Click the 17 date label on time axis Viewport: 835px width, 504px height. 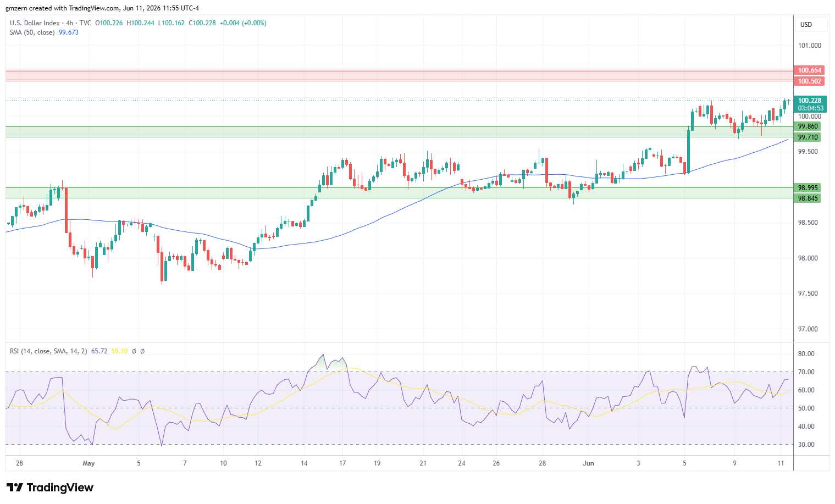342,463
